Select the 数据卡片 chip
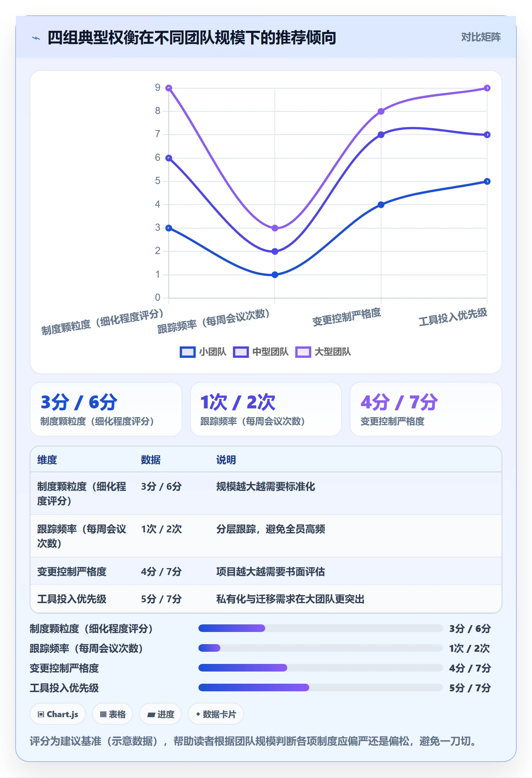532x778 pixels. click(216, 714)
